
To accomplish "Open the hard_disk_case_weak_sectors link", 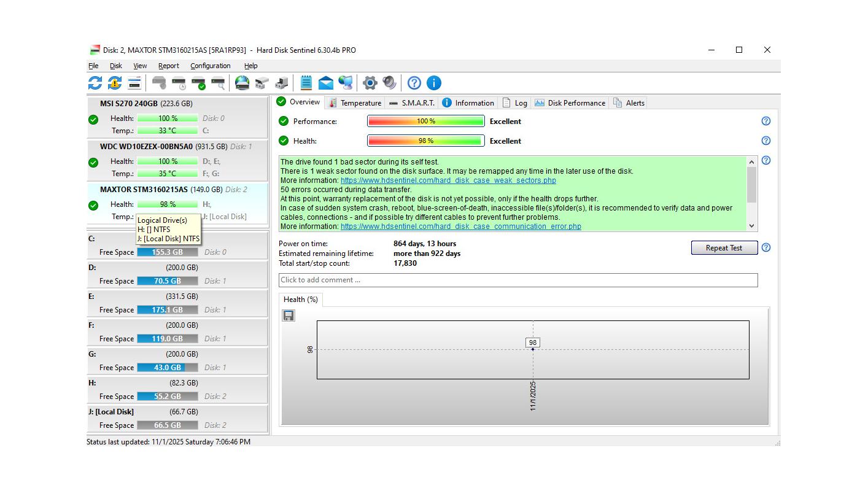I will click(448, 180).
